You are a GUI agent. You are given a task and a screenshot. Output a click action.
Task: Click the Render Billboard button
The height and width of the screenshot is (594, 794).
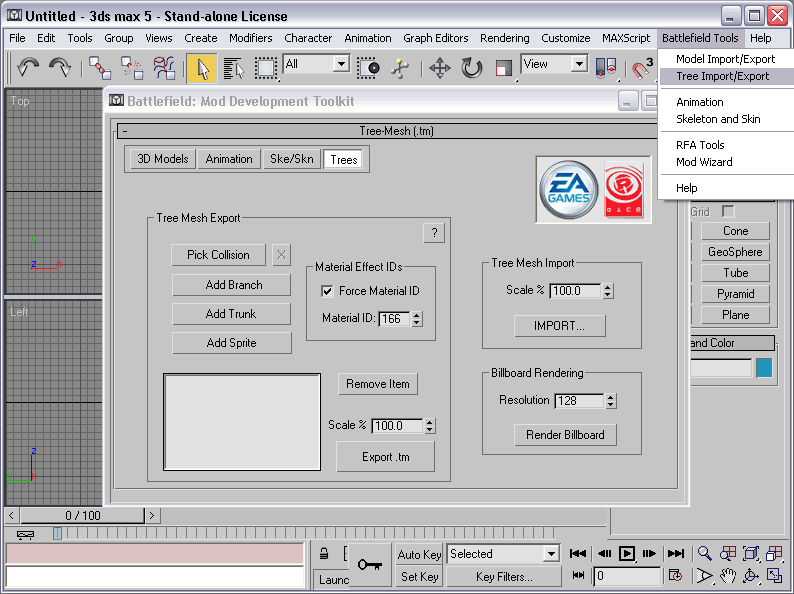click(565, 435)
